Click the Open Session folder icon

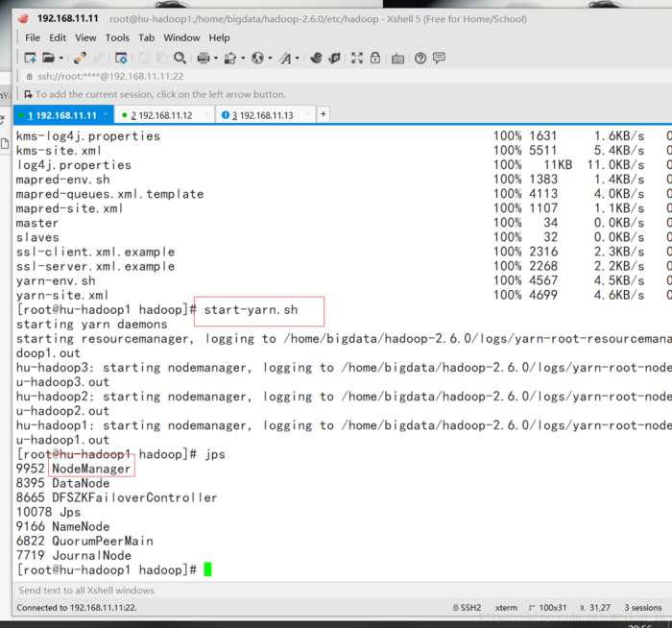(x=48, y=58)
